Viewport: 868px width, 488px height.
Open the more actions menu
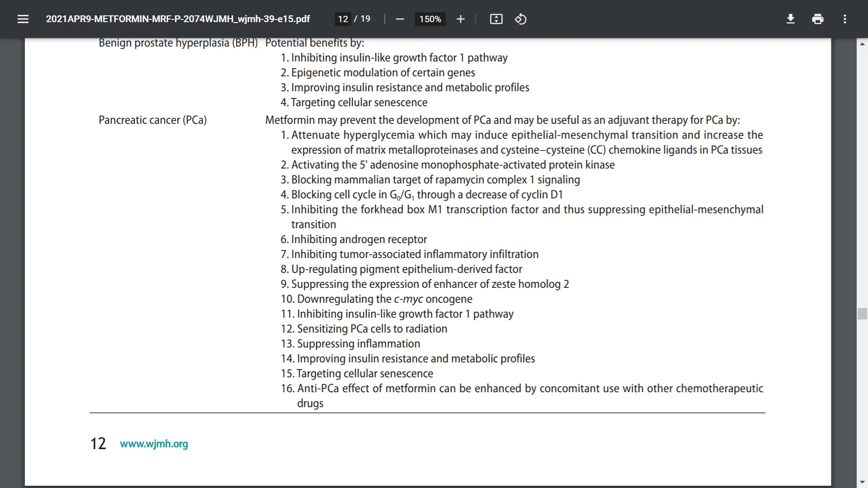tap(844, 19)
